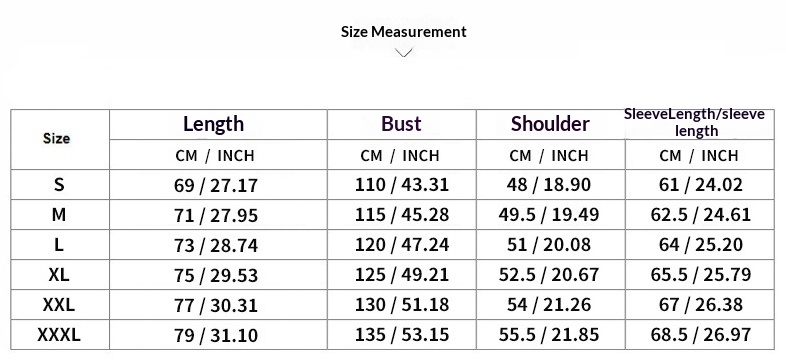Click the 115 / 45.28 bust cell

coord(402,215)
